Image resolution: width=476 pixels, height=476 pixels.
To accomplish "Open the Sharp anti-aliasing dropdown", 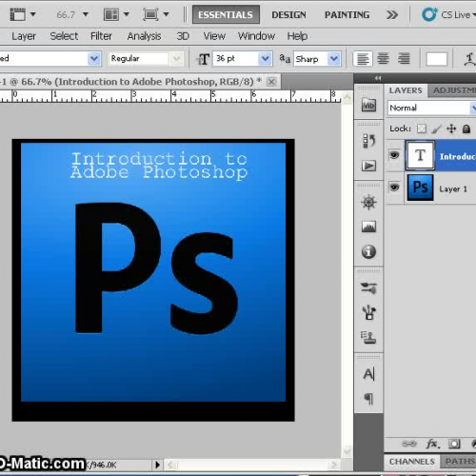I will tap(334, 59).
